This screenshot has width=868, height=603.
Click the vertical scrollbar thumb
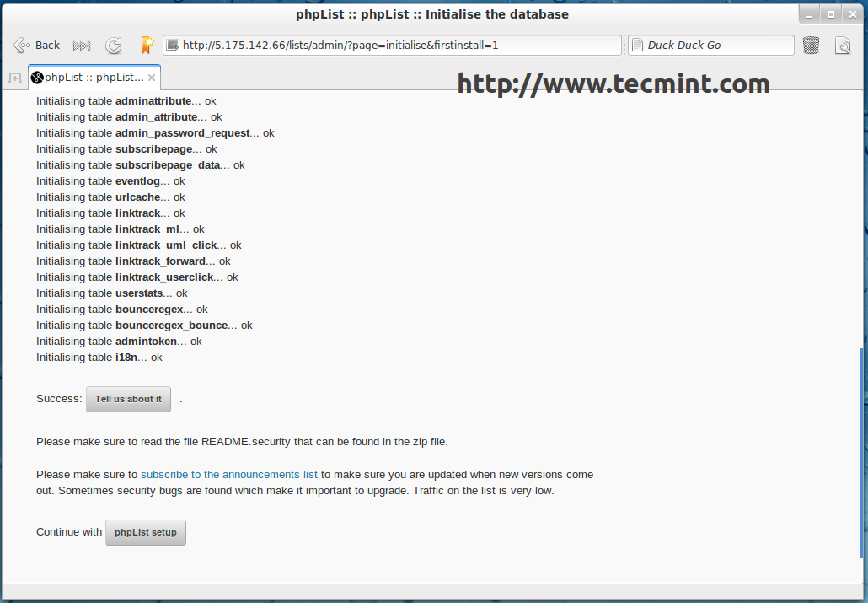pos(861,452)
